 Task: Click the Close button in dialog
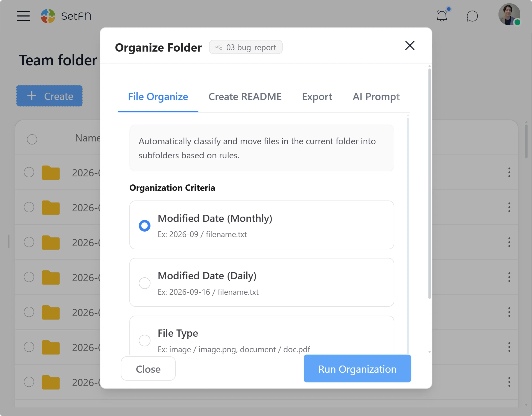tap(148, 369)
